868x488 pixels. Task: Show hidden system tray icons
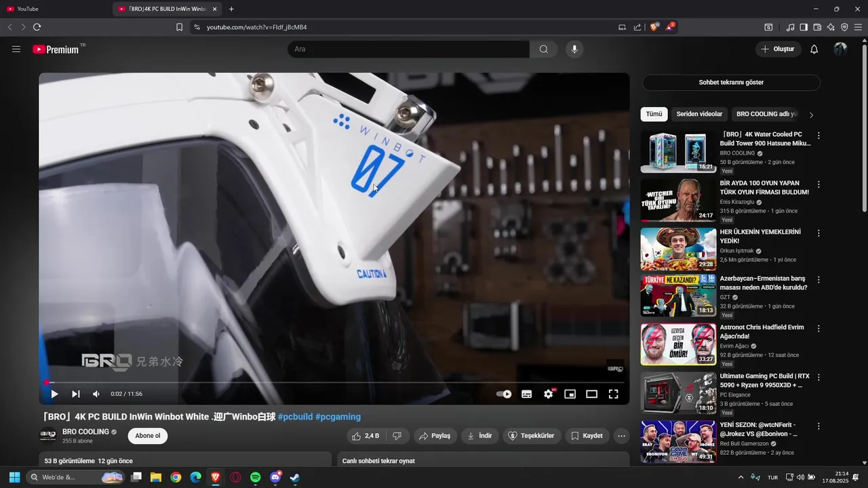741,477
